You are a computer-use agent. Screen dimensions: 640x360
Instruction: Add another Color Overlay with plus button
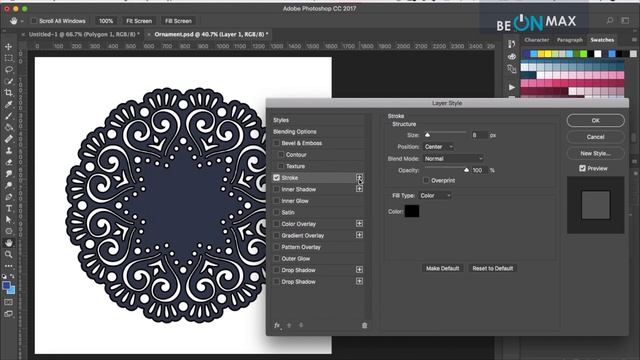pos(359,223)
